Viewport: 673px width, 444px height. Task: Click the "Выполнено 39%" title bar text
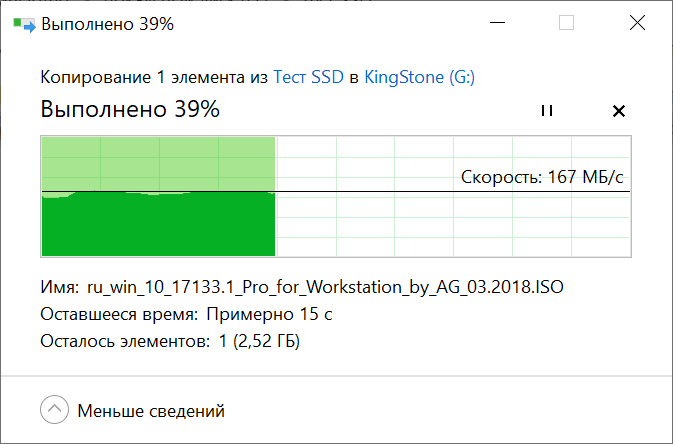[107, 24]
